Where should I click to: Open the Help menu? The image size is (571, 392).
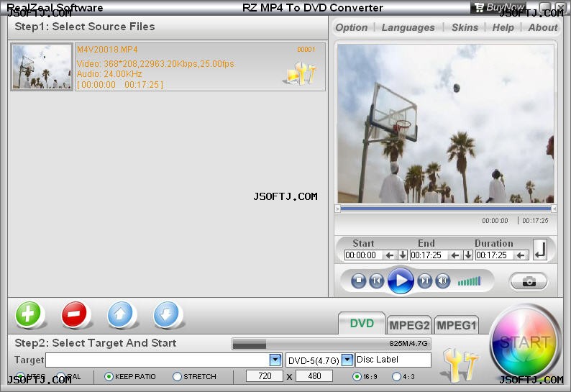[503, 27]
